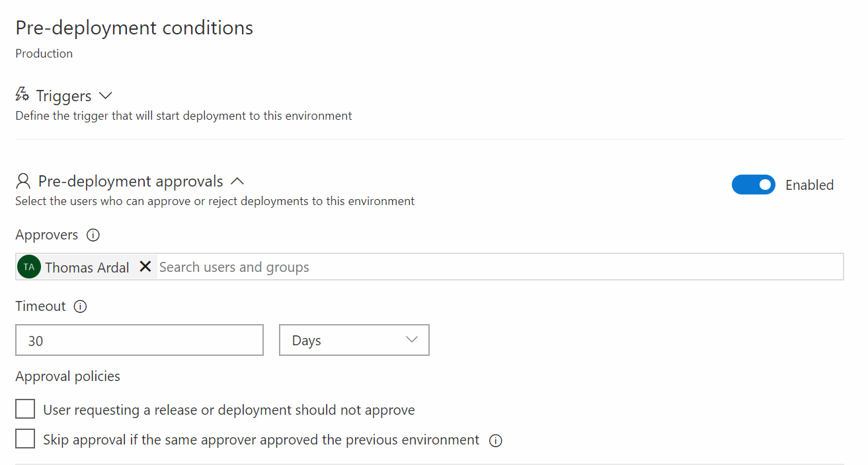Click the Approvers info icon
Screen dimensions: 868x465
[x=93, y=235]
